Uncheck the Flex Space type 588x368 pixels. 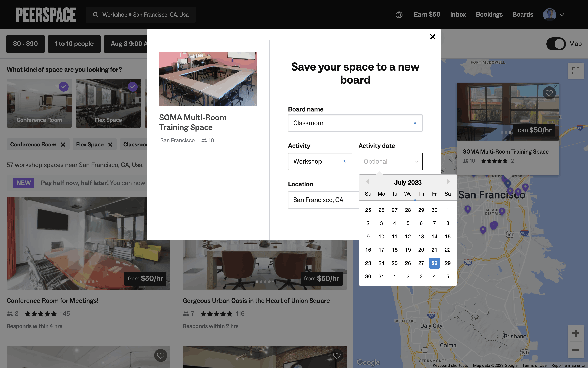(133, 87)
